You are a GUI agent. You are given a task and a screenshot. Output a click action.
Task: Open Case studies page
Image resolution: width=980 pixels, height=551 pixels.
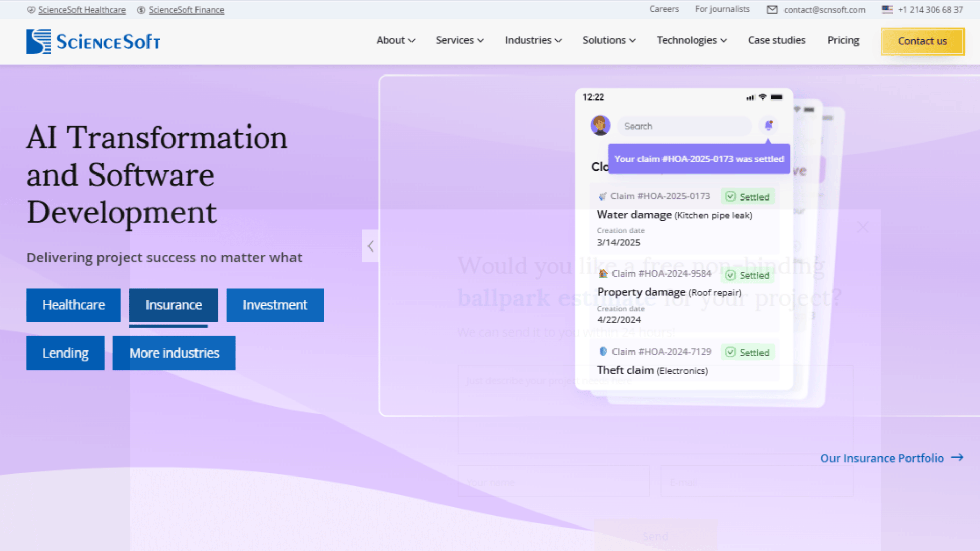click(777, 40)
